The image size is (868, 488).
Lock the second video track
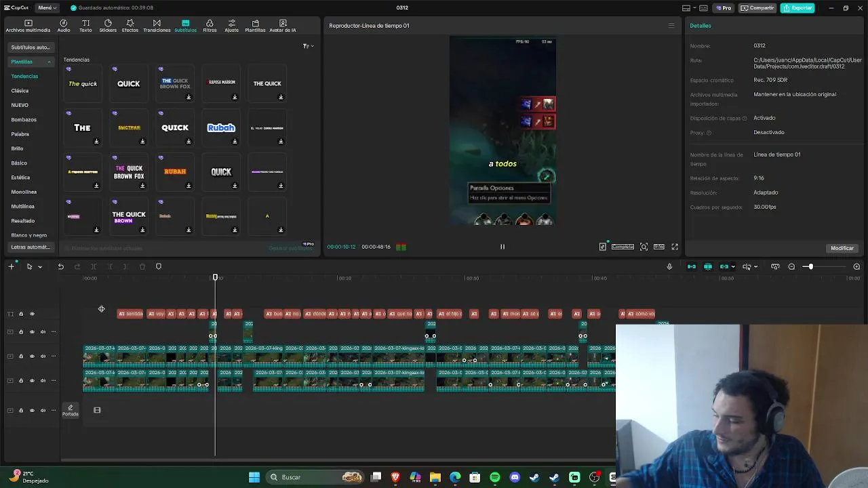tap(21, 356)
